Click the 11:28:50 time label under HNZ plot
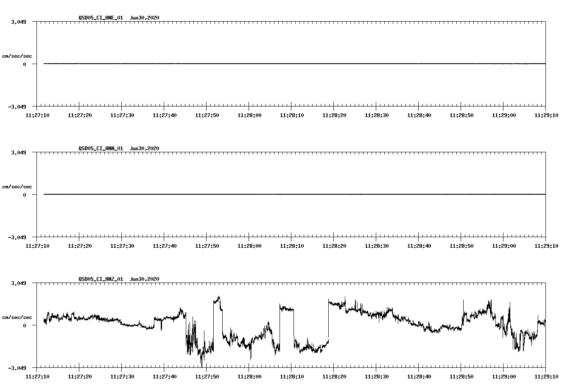The height and width of the screenshot is (392, 576). point(461,376)
